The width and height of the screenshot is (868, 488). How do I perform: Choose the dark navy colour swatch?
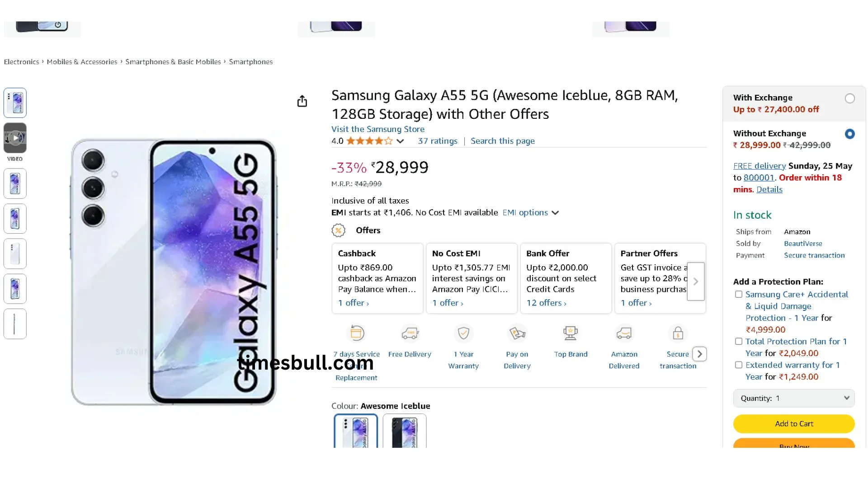pyautogui.click(x=405, y=432)
